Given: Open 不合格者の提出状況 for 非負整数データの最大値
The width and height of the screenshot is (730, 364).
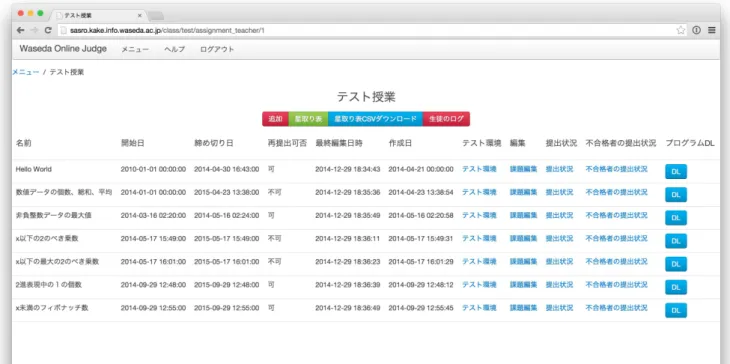Looking at the screenshot, I should point(616,215).
